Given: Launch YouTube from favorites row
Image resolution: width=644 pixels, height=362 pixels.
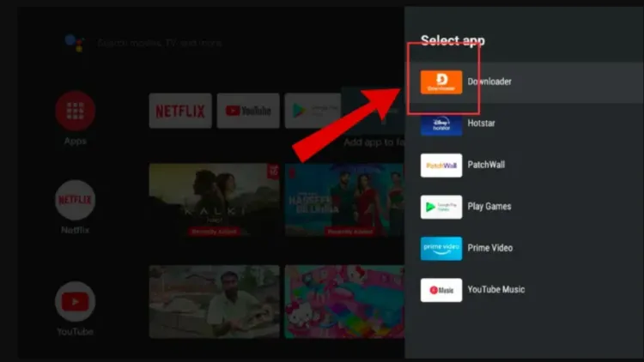Looking at the screenshot, I should [248, 111].
